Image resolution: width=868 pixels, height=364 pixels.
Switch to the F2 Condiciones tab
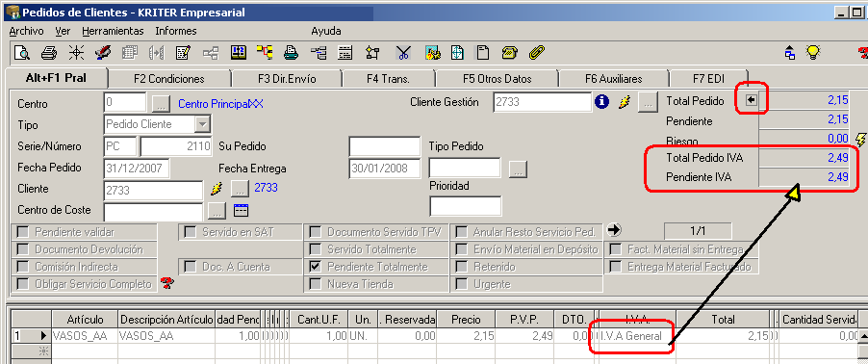[168, 79]
